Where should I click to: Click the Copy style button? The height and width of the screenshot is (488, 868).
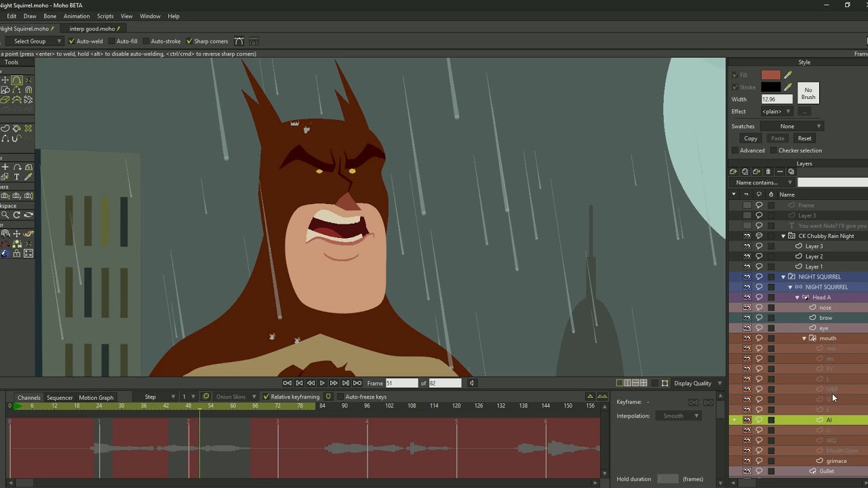coord(751,138)
